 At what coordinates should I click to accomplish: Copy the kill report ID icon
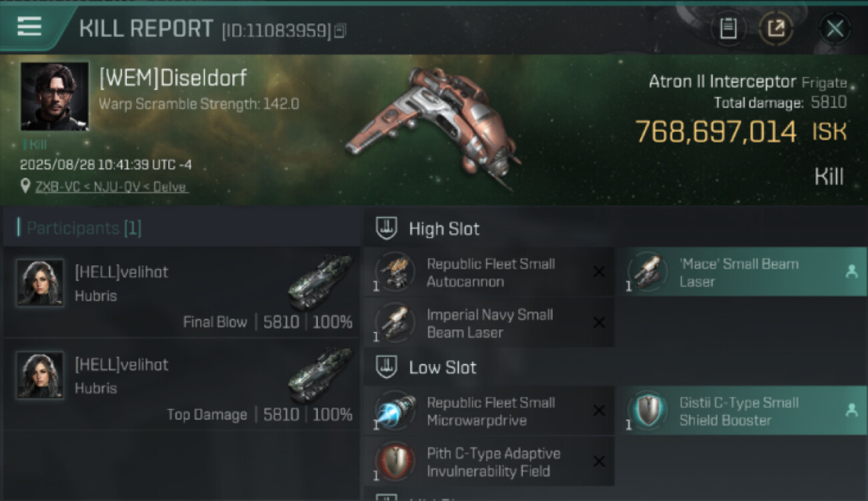click(x=341, y=30)
